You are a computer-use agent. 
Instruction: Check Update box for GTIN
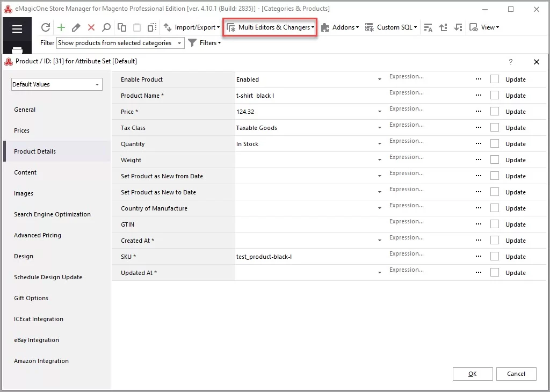pos(495,224)
